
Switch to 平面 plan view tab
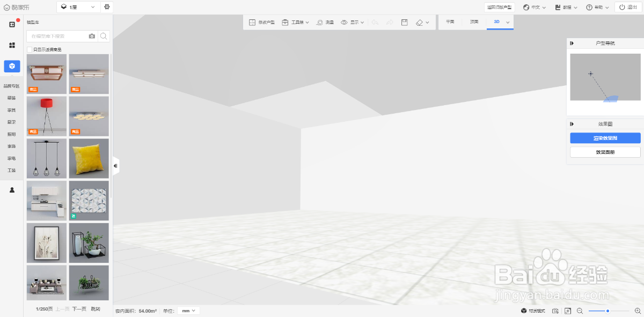click(450, 22)
